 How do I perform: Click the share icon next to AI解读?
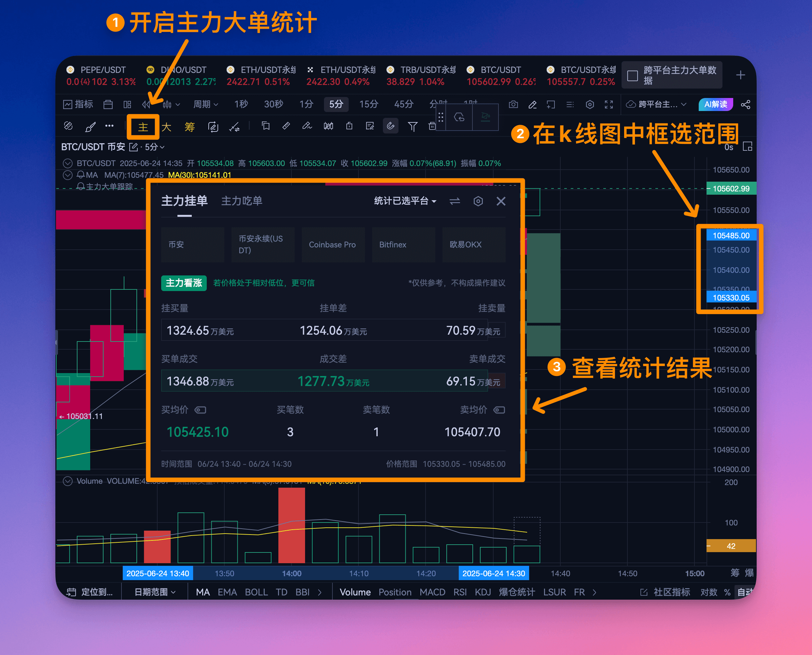pyautogui.click(x=745, y=105)
